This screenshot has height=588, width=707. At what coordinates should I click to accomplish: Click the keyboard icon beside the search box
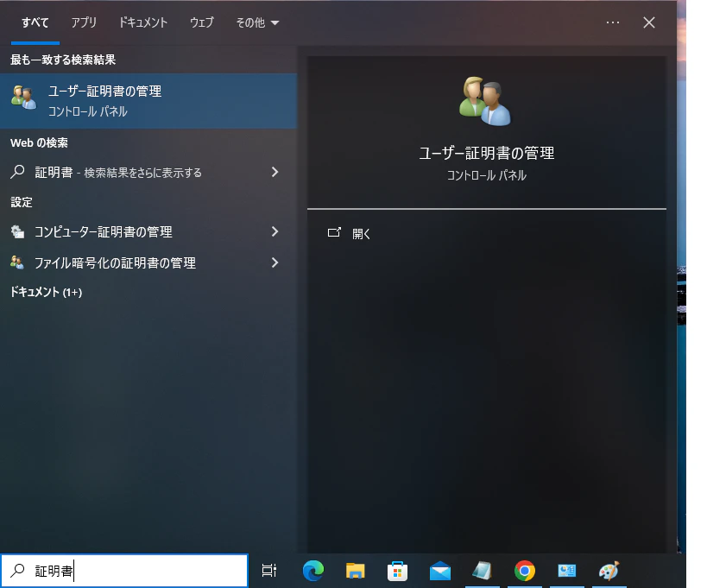click(268, 571)
